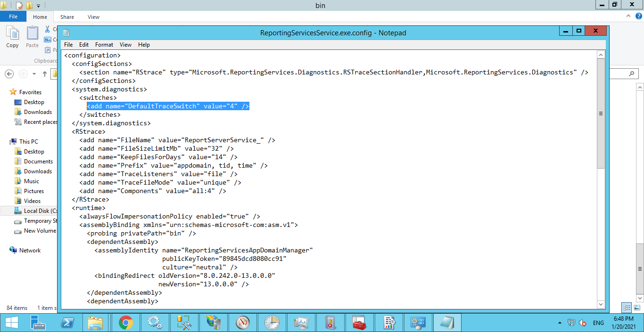Select This PC in the navigation pane
The image size is (644, 332).
point(28,142)
